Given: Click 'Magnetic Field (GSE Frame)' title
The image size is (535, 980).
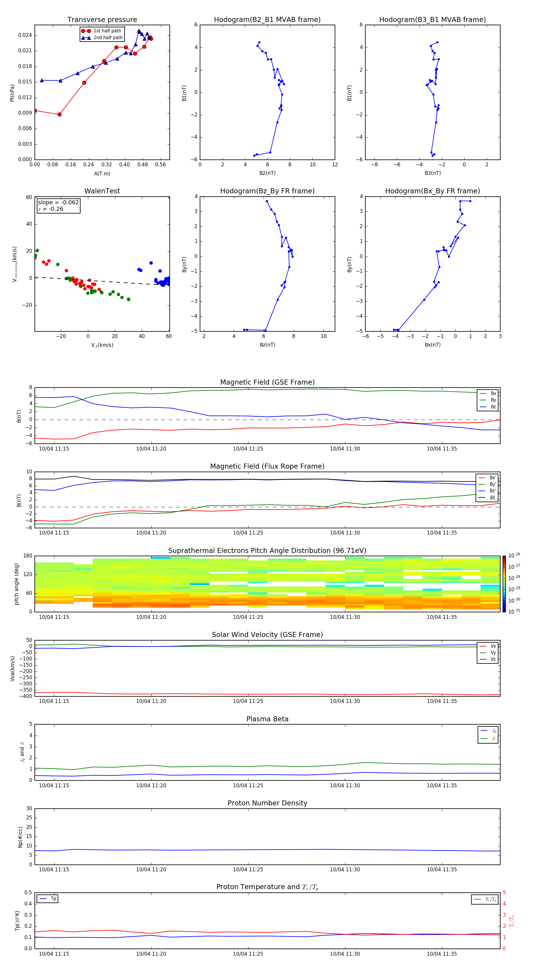Looking at the screenshot, I should click(267, 382).
